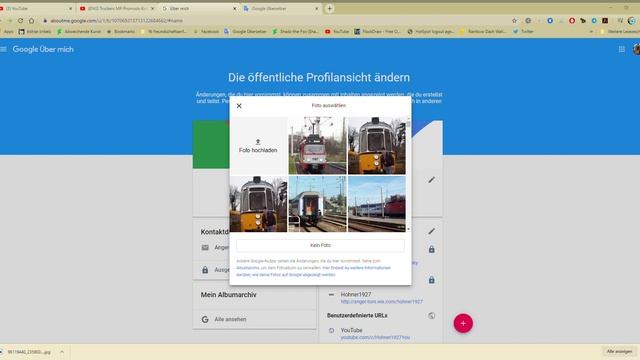
Task: Open the hamburger menu beside Google Über mich
Action: [x=4, y=49]
